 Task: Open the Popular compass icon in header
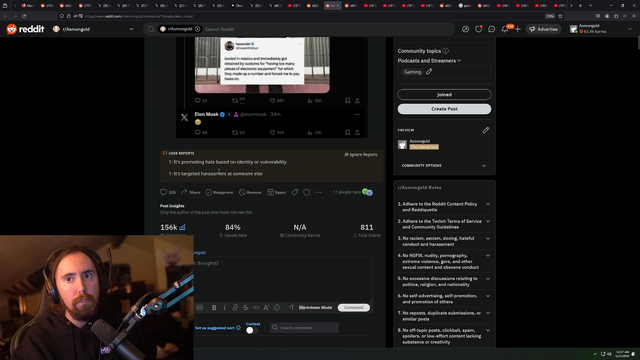[465, 29]
